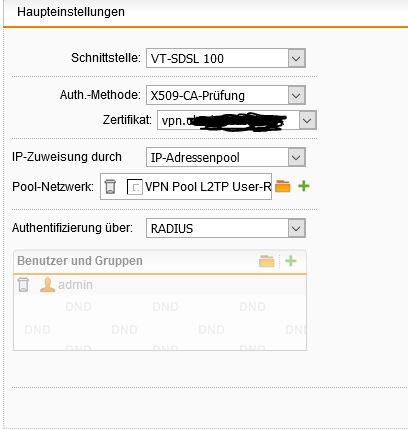Open the folder icon next to Pool-Netzwerk
Screen dimensions: 408x429
point(283,186)
